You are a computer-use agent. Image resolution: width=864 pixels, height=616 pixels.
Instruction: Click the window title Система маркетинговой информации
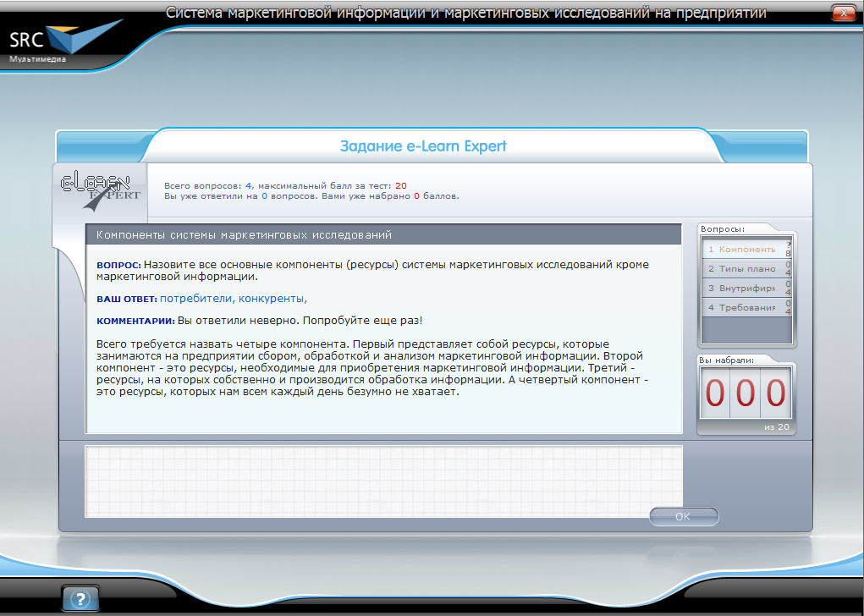(x=465, y=12)
